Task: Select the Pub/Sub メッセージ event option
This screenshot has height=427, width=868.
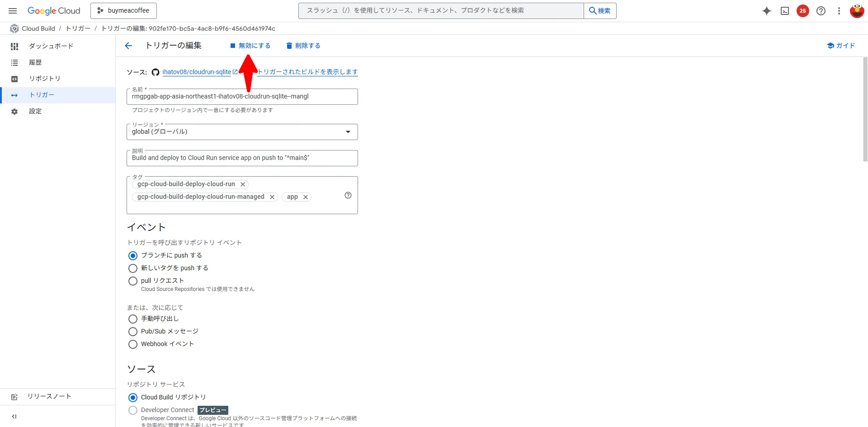Action: tap(132, 331)
